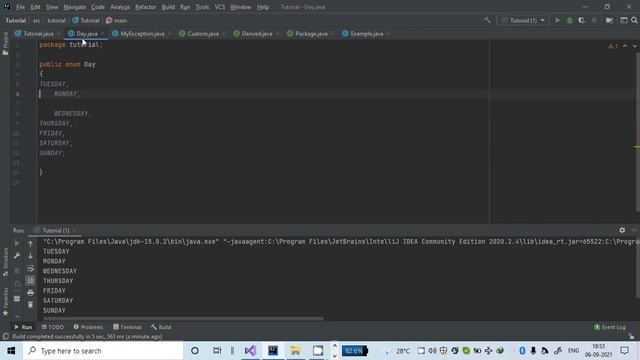Open the File menu

click(x=20, y=7)
